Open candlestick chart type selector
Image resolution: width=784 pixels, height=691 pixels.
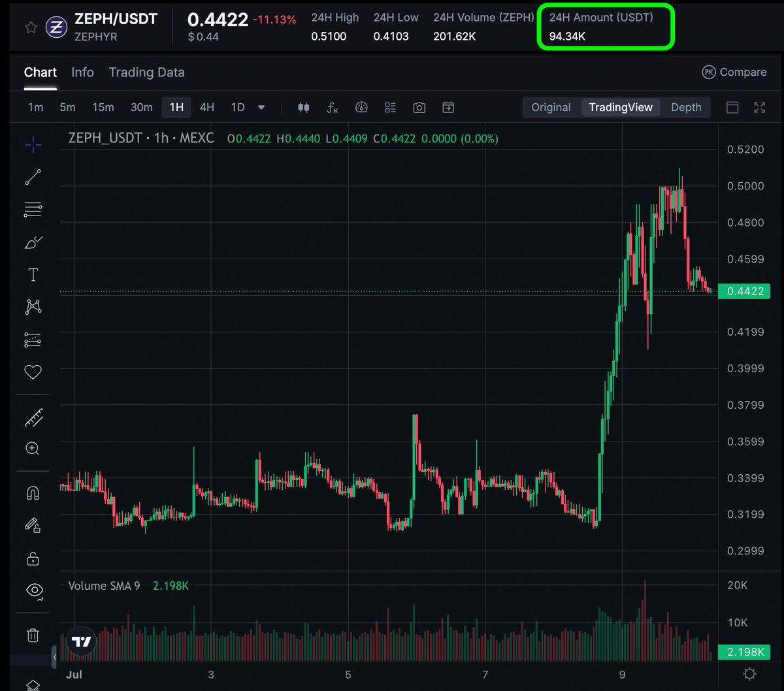coord(303,108)
